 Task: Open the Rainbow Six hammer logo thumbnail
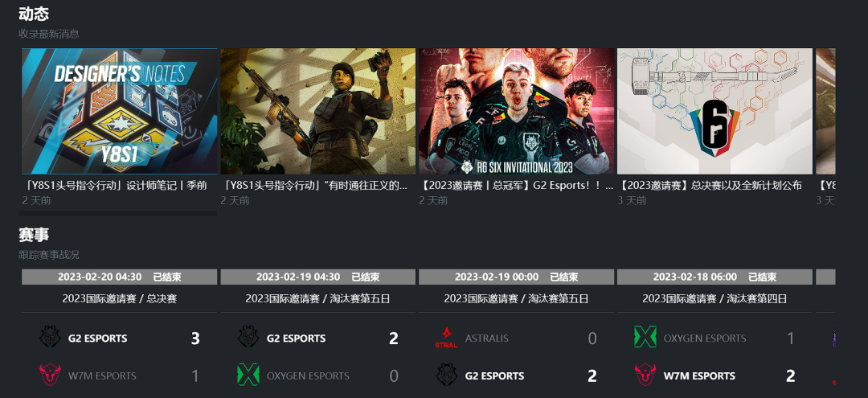point(714,111)
